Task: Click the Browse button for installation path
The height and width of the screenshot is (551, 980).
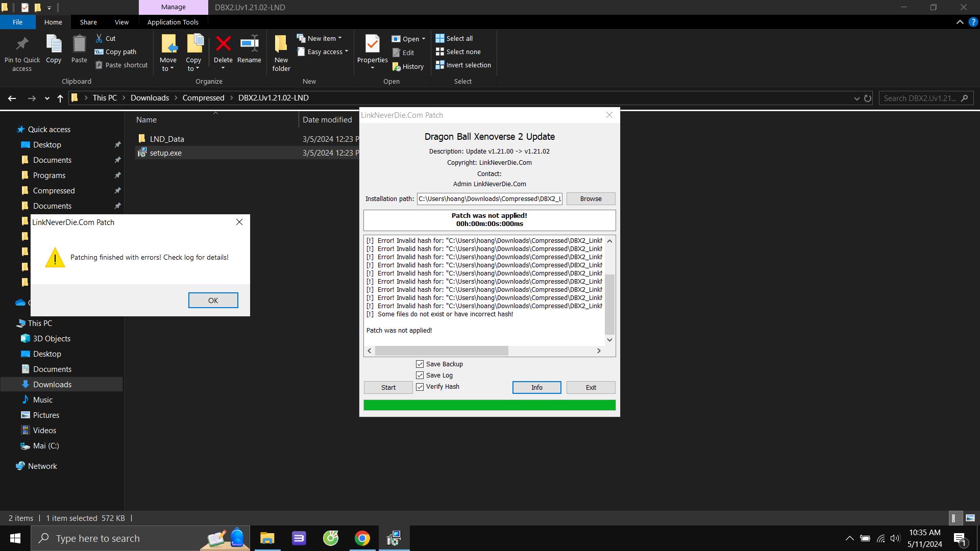Action: (x=591, y=199)
